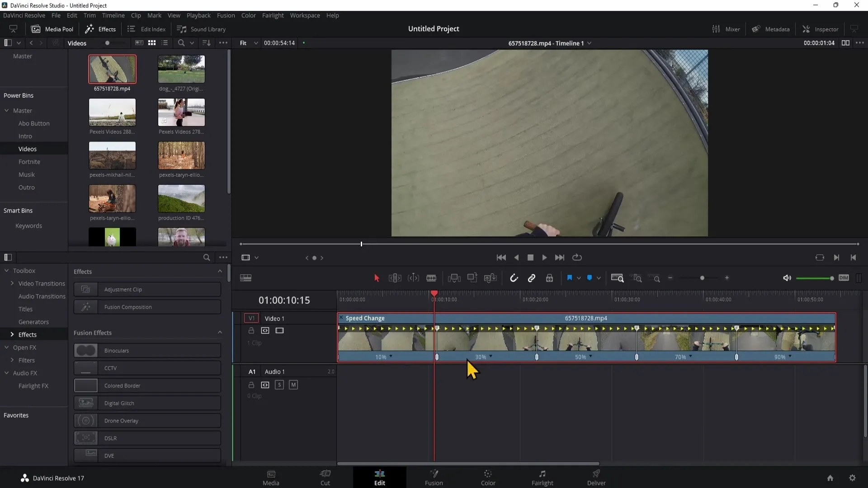Click the Loop playback icon
Screen dimensions: 868x488
577,258
